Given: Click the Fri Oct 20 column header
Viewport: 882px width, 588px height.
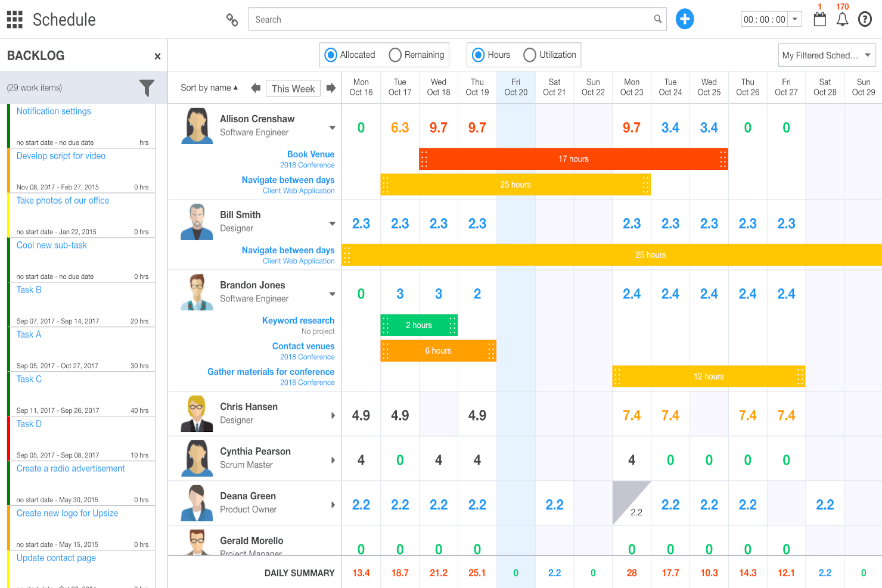Looking at the screenshot, I should (x=515, y=87).
